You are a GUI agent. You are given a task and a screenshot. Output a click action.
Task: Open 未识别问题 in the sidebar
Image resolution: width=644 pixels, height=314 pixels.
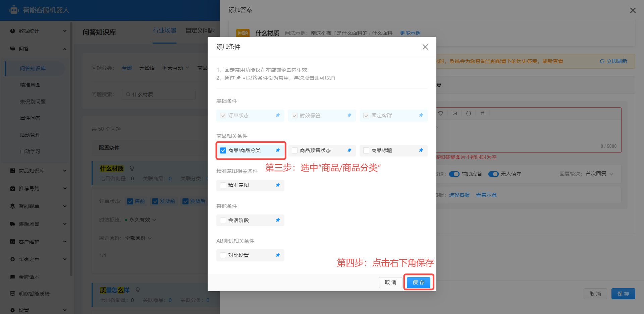[33, 102]
